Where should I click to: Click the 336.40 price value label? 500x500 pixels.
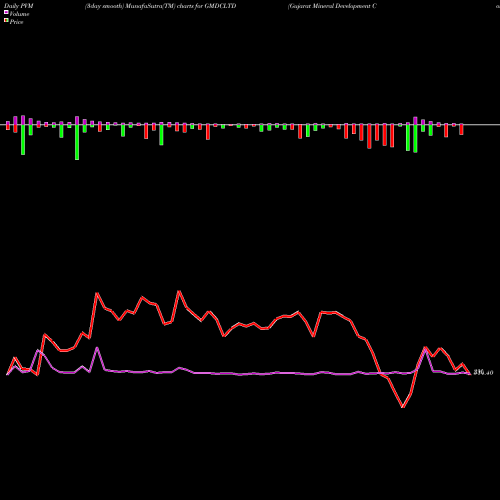[483, 373]
